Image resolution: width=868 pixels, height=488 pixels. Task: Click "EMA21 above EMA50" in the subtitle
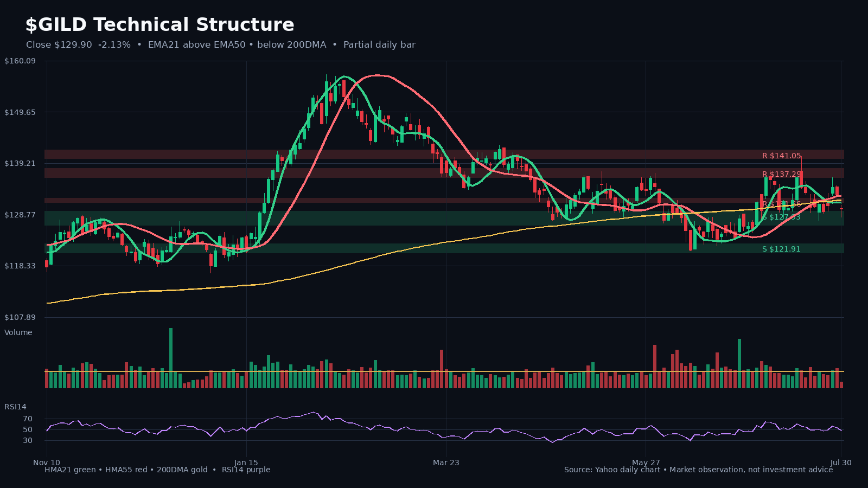(x=197, y=45)
